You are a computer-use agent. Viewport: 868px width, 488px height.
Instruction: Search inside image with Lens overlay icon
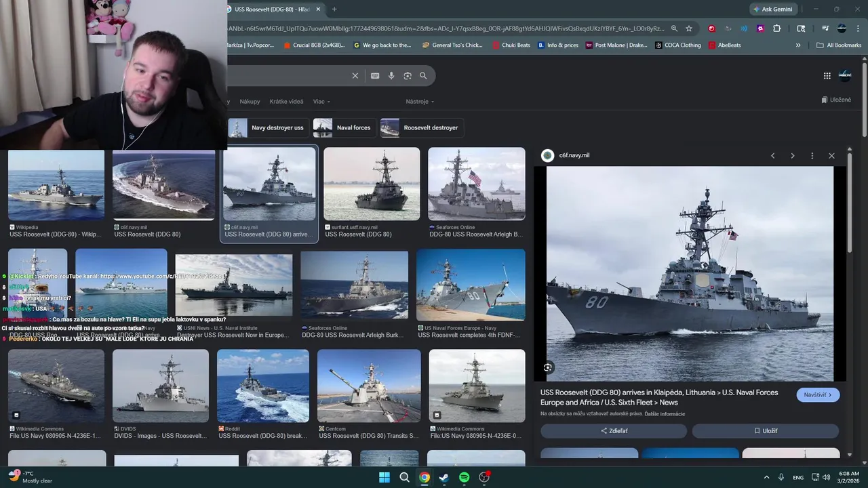548,367
